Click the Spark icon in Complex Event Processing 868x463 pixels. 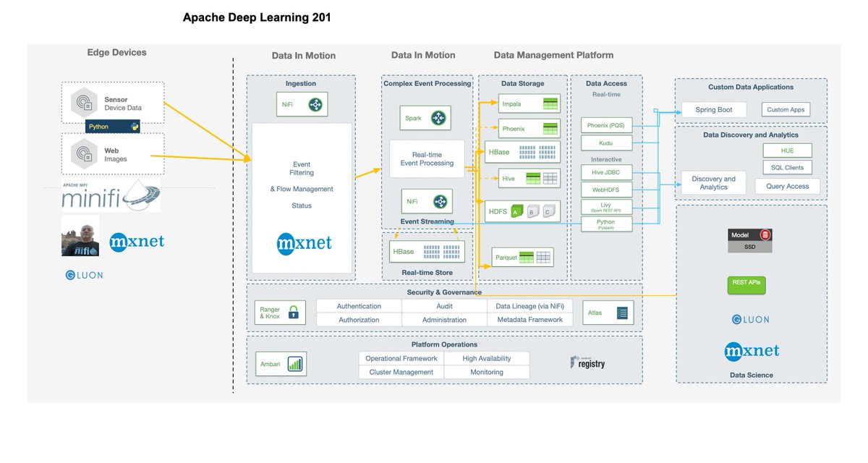point(438,118)
